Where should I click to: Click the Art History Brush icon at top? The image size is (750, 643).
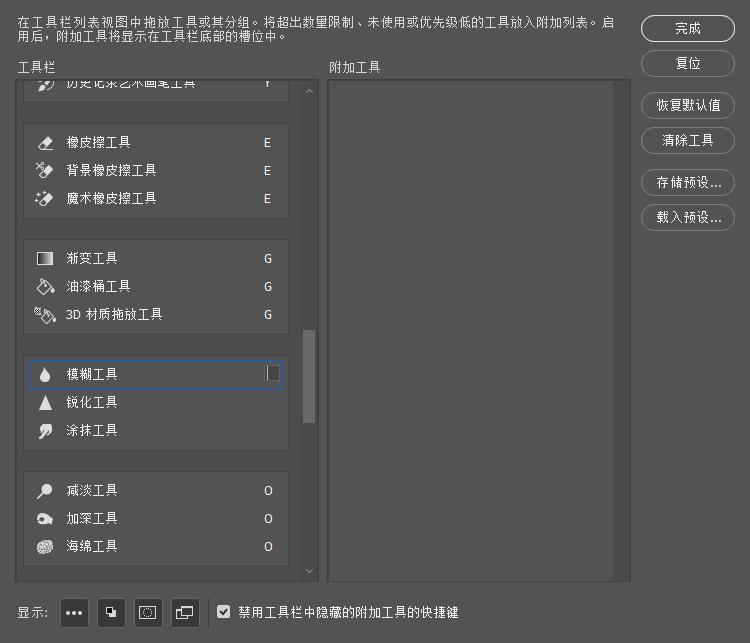(45, 85)
